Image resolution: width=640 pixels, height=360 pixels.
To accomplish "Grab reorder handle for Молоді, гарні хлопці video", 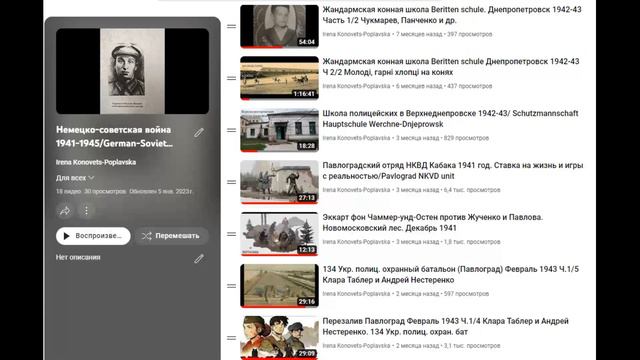I will tap(231, 78).
